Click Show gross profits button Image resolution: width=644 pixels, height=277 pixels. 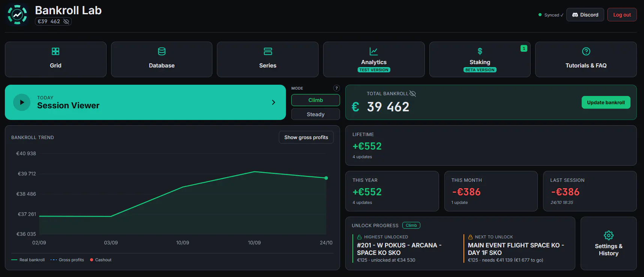pyautogui.click(x=306, y=137)
